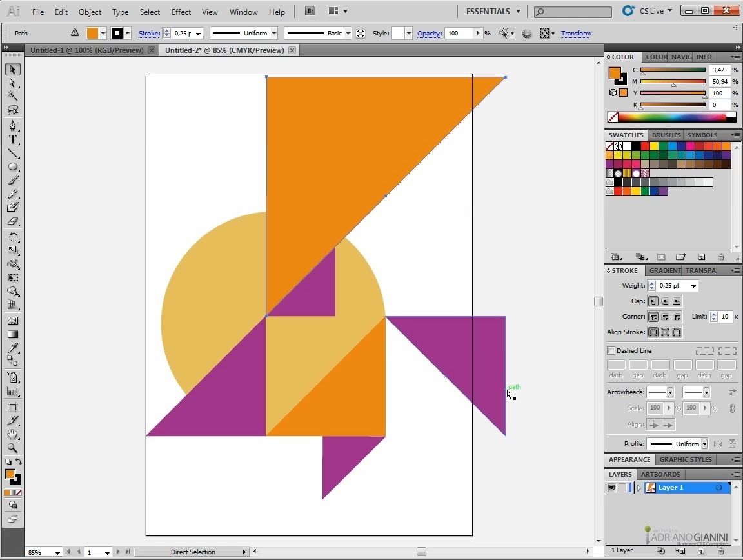Select the Eraser tool
This screenshot has height=560, width=743.
pyautogui.click(x=13, y=221)
